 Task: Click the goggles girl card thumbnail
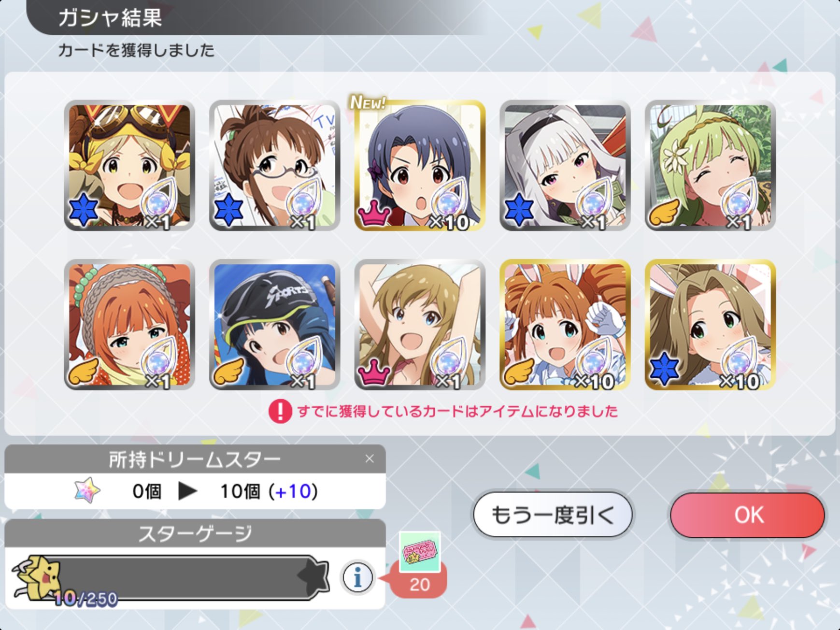[x=129, y=165]
